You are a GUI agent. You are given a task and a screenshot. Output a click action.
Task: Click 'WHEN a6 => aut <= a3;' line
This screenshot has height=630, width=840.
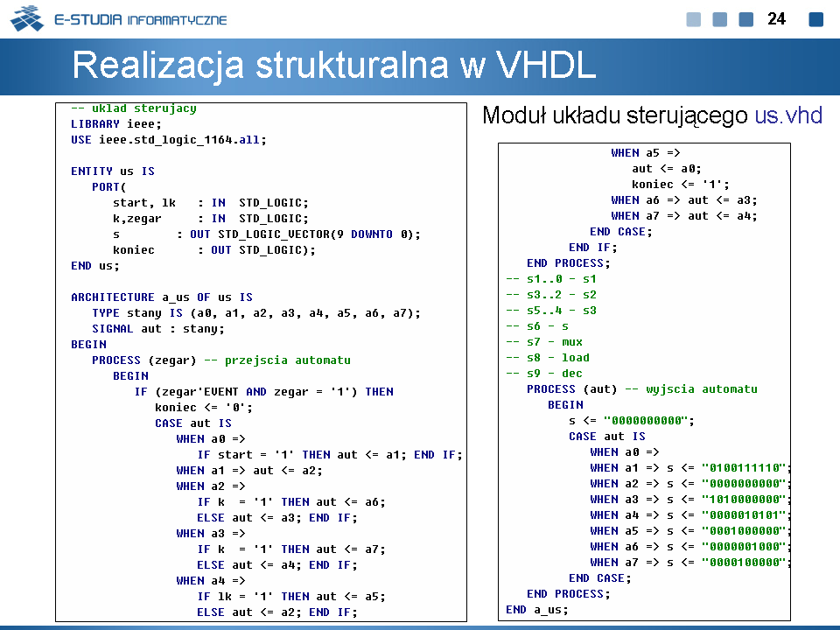[684, 199]
